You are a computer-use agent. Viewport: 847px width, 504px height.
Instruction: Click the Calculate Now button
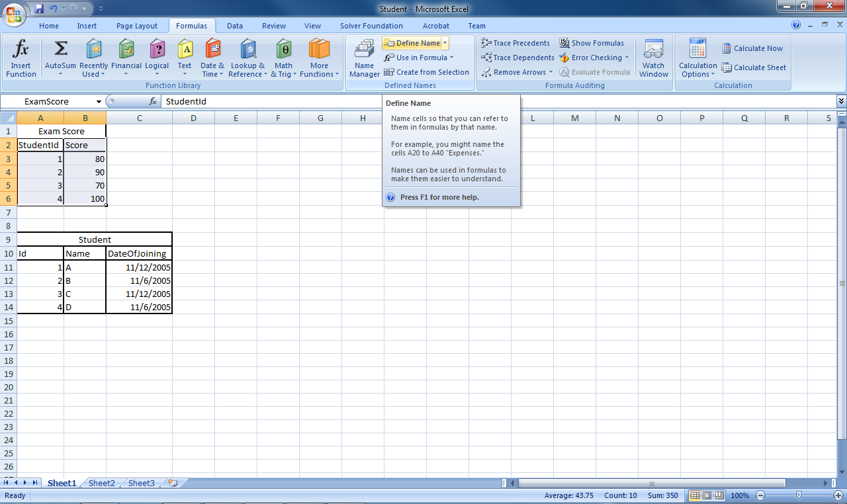tap(753, 48)
